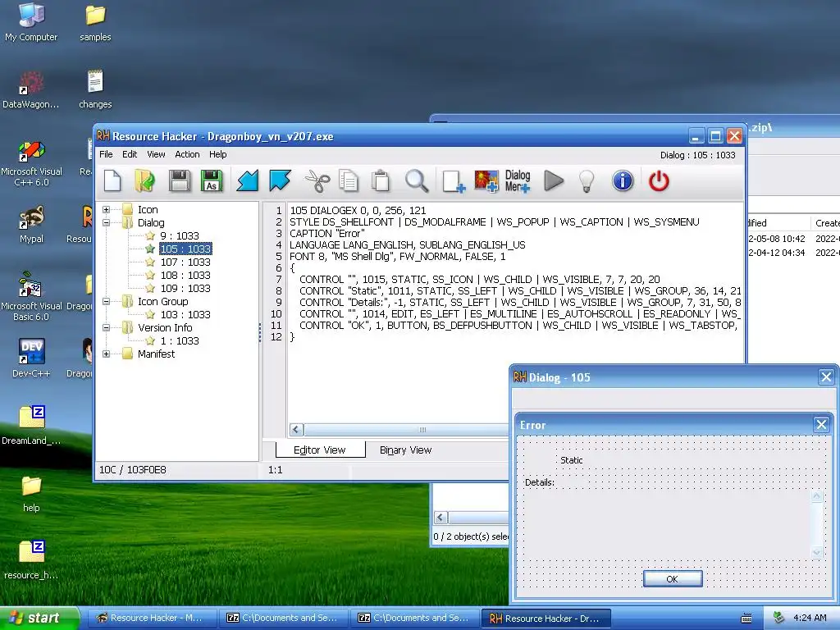
Task: Select dialog resource 107 : 1033
Action: coord(185,262)
